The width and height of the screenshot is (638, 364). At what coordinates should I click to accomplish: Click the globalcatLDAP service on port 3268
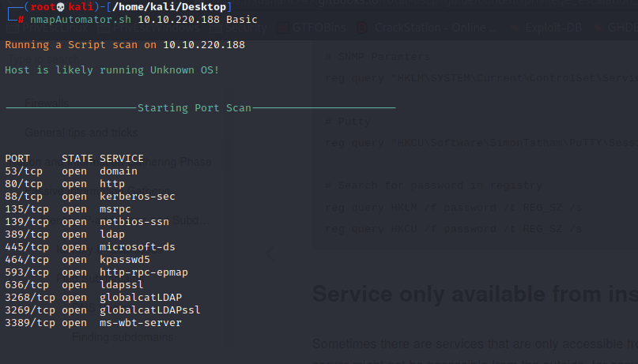point(141,298)
